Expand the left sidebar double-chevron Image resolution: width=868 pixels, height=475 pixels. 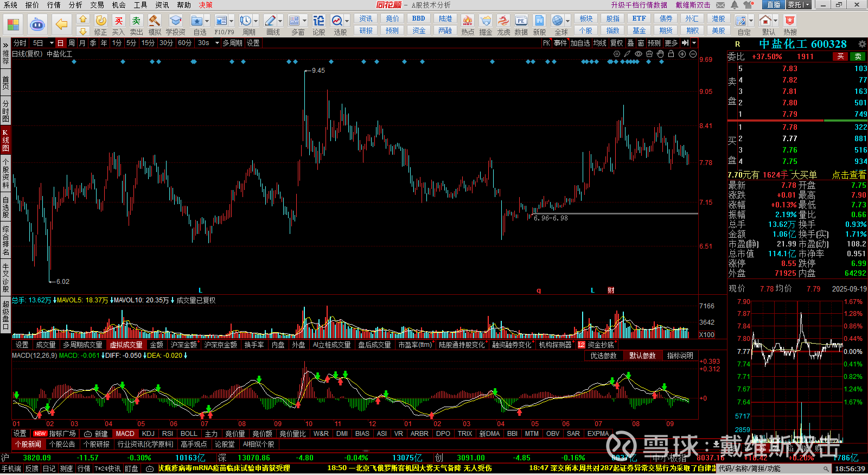[5, 45]
